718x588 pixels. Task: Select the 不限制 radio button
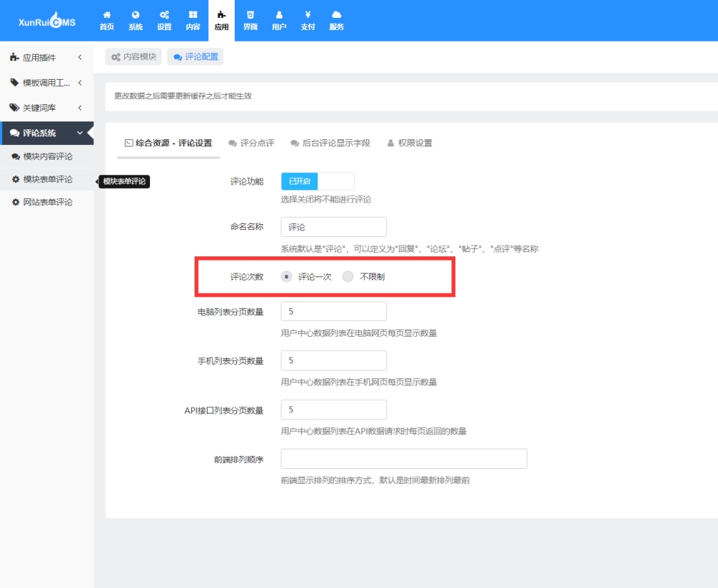tap(348, 276)
